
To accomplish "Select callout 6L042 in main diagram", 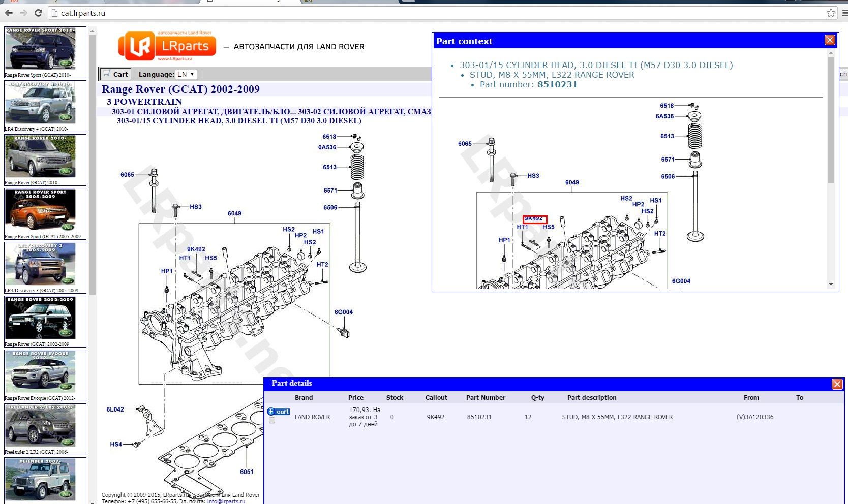I will click(115, 409).
